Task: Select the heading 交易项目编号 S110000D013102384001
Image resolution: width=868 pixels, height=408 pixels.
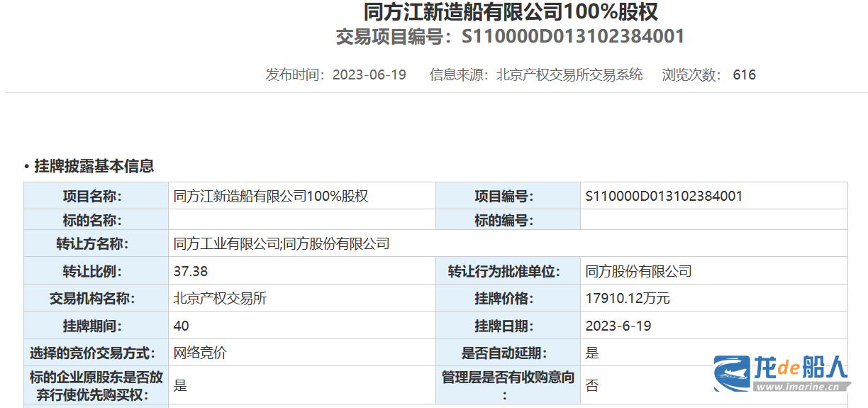Action: click(x=511, y=36)
